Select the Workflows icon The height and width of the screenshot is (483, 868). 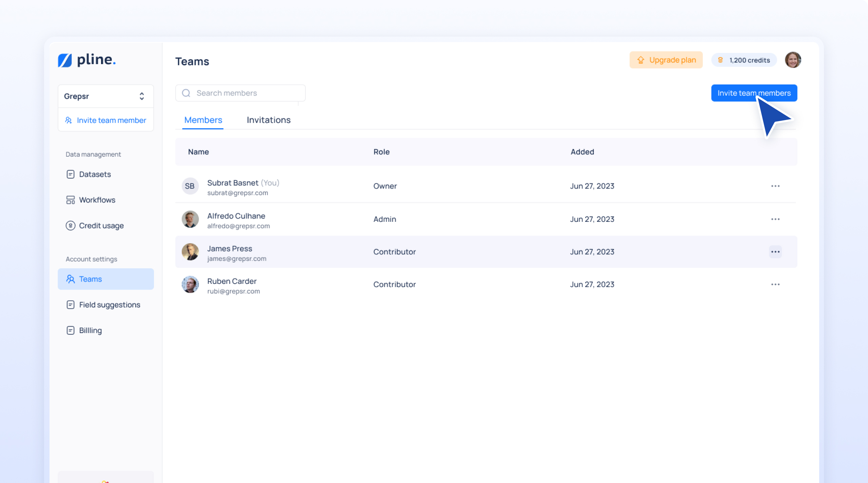(x=70, y=200)
